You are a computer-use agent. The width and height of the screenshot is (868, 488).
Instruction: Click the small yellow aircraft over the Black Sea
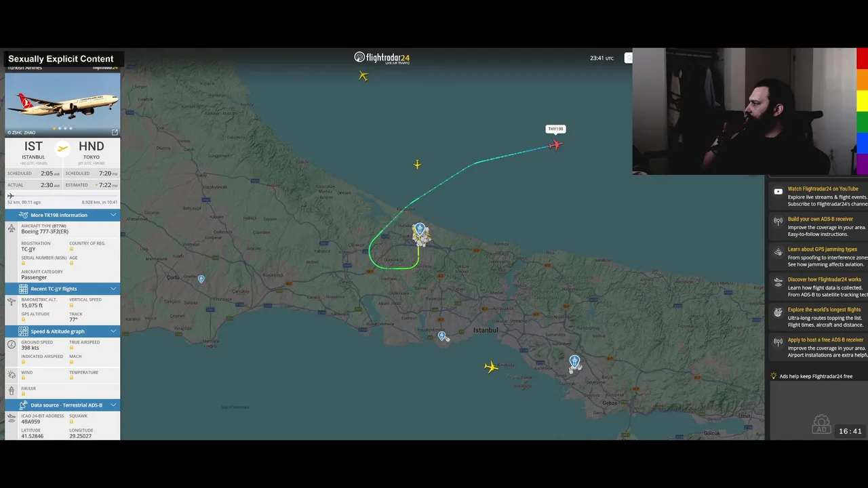[x=417, y=164]
